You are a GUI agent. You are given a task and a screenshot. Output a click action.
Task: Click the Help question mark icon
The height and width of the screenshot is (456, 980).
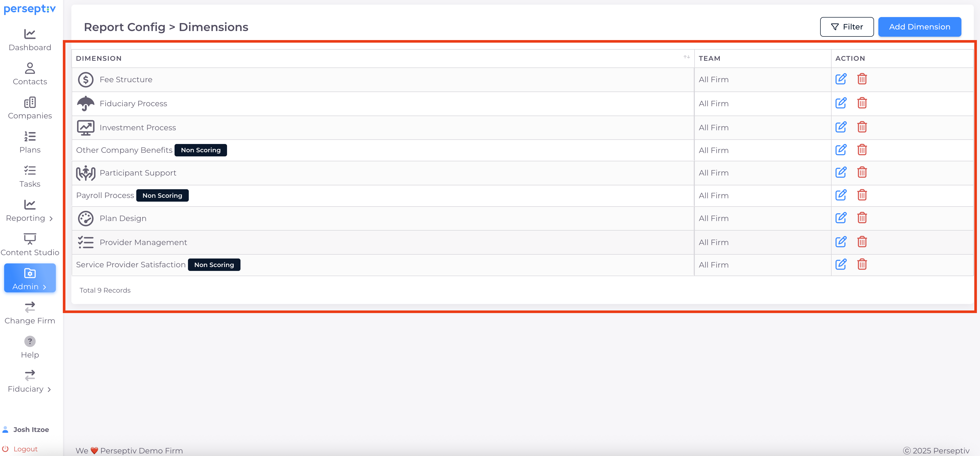[x=30, y=341]
